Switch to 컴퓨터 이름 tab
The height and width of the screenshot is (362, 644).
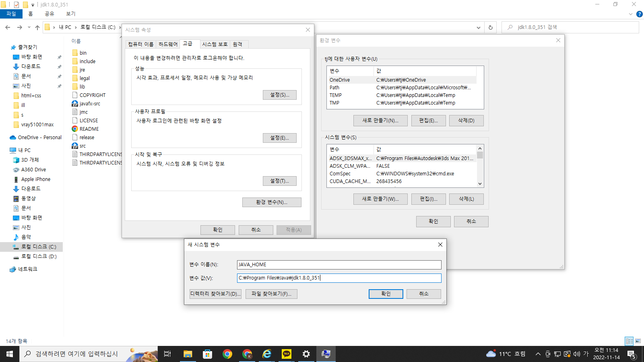tap(141, 44)
